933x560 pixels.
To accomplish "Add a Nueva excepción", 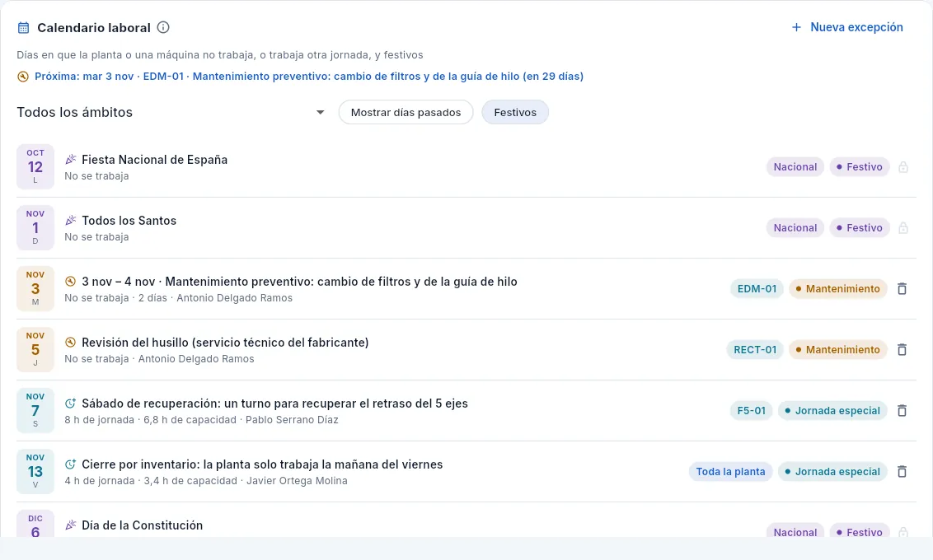I will click(846, 27).
